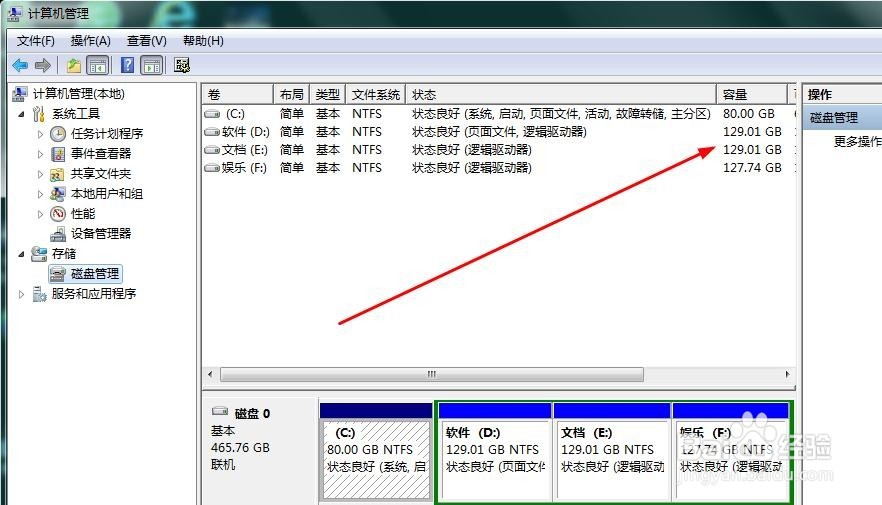Click the 设备管理器 icon
882x505 pixels.
(58, 234)
